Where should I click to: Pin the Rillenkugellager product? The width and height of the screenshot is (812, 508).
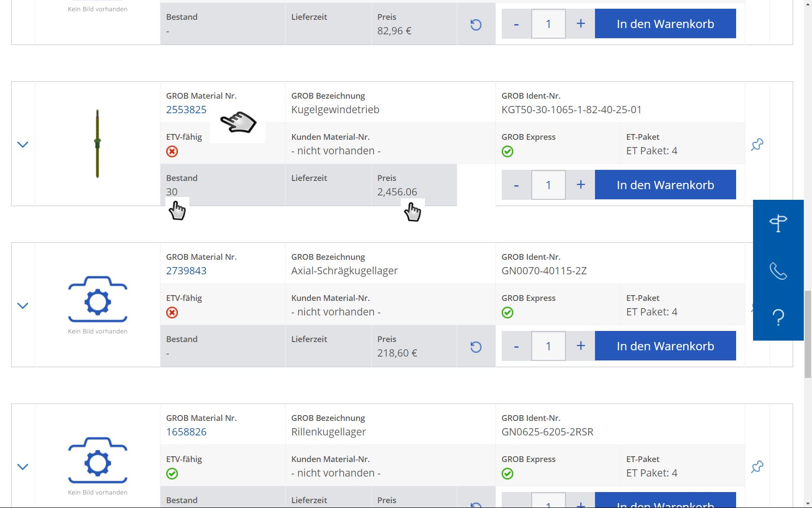[x=757, y=466]
